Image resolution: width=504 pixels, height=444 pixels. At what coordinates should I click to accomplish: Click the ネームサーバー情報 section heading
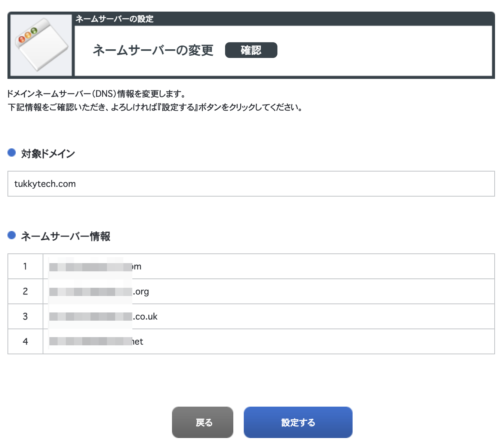[x=65, y=236]
